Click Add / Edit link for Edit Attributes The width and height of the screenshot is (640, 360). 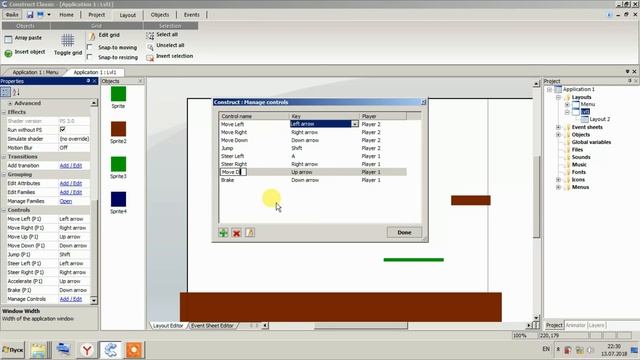click(x=71, y=184)
